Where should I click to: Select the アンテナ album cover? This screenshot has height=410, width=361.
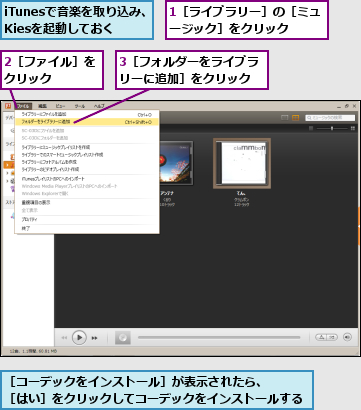(x=176, y=163)
